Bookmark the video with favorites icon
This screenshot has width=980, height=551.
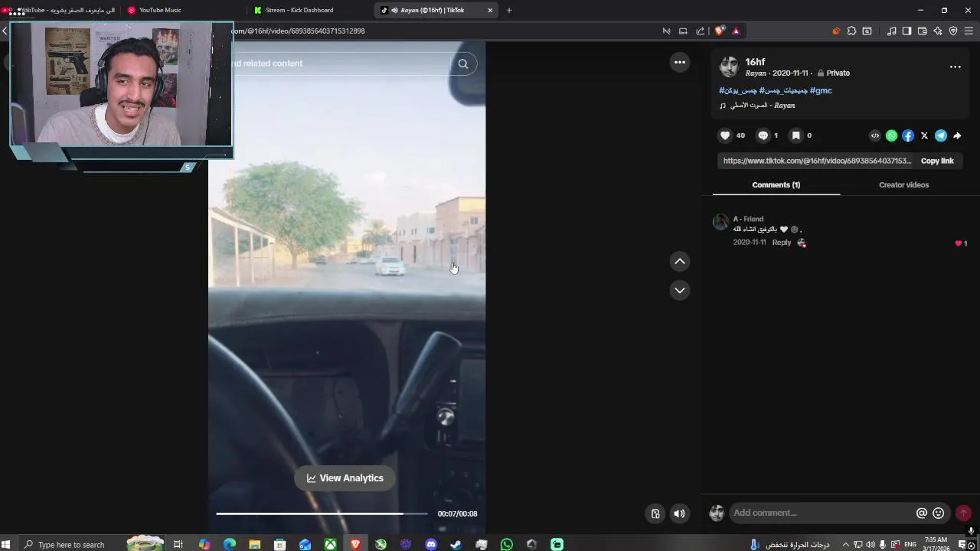point(795,135)
